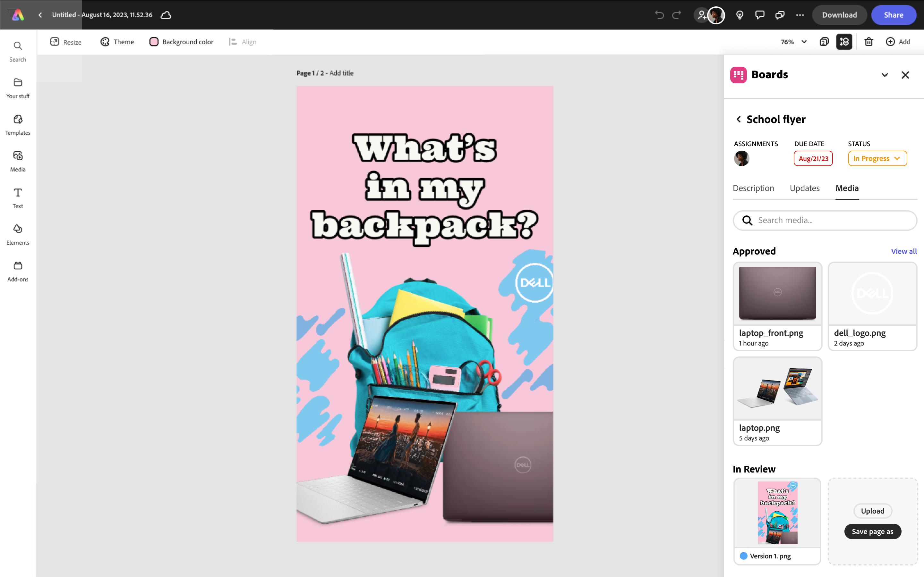924x577 pixels.
Task: Click the View all approved link
Action: click(x=903, y=251)
